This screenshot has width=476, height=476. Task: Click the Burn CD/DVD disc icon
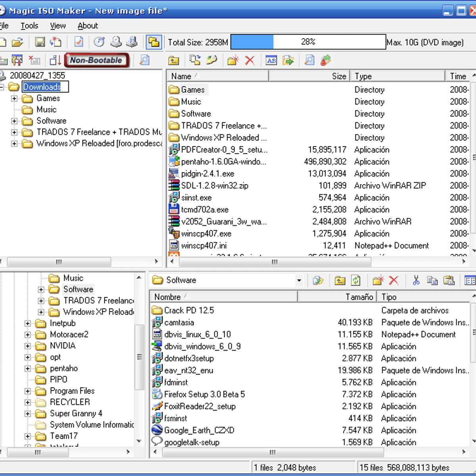click(x=99, y=42)
